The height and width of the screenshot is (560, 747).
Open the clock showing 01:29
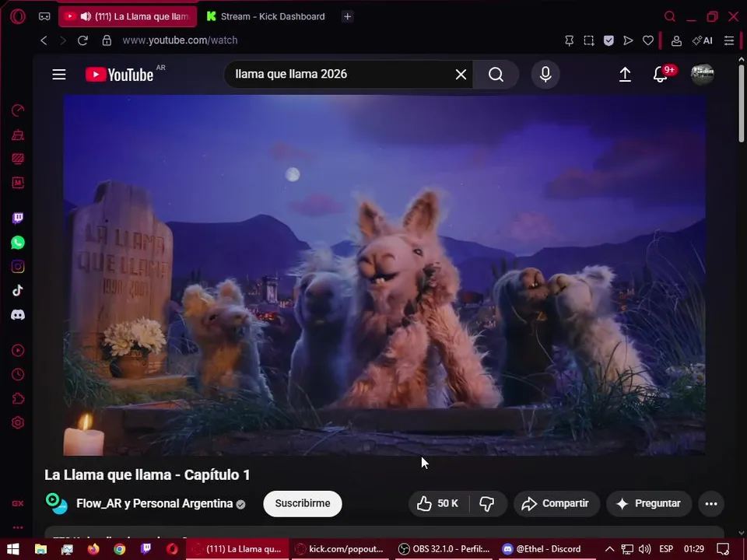click(x=694, y=549)
